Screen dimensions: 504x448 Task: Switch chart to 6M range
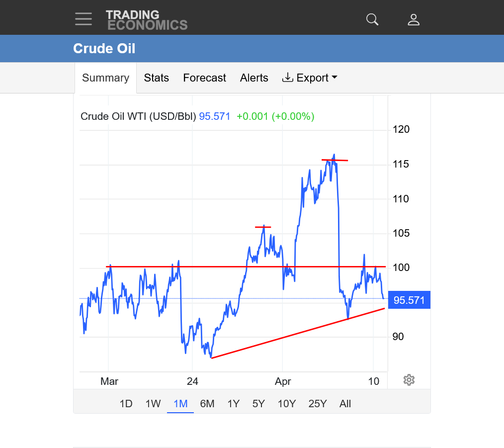pyautogui.click(x=207, y=404)
